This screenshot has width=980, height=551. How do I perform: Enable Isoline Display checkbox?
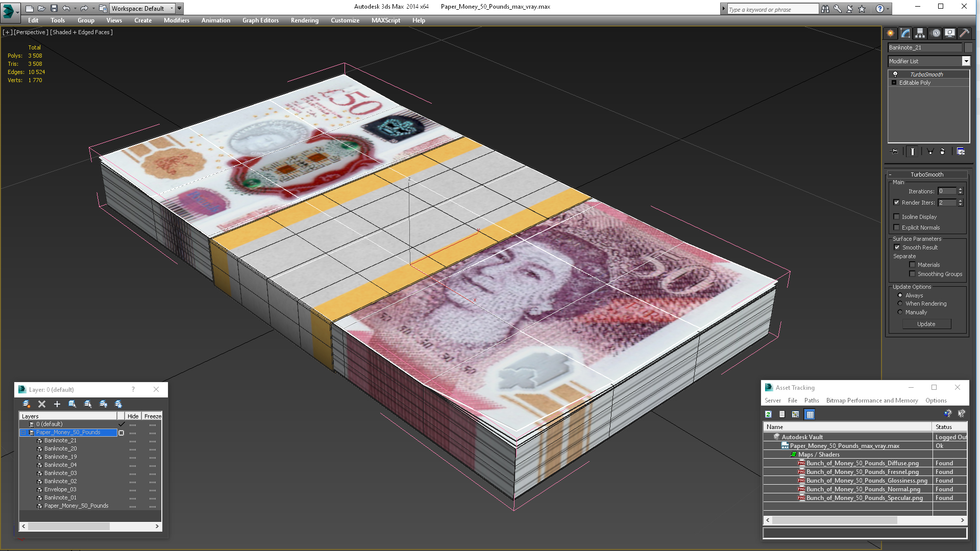click(x=897, y=217)
